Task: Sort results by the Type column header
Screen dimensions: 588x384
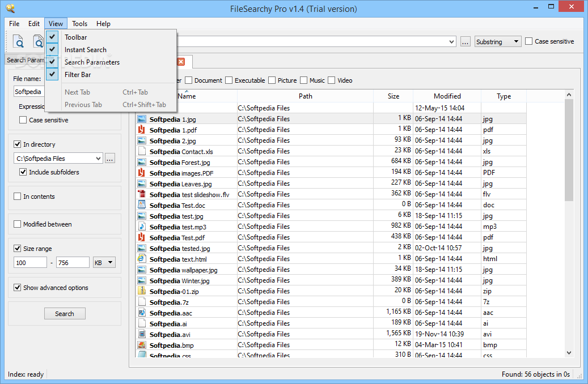Action: [504, 96]
